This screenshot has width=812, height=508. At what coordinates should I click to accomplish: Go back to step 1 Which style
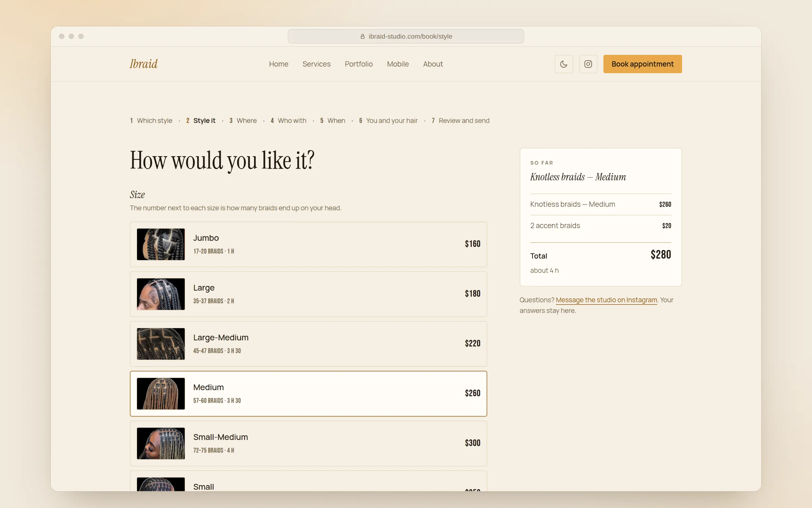[x=151, y=121]
